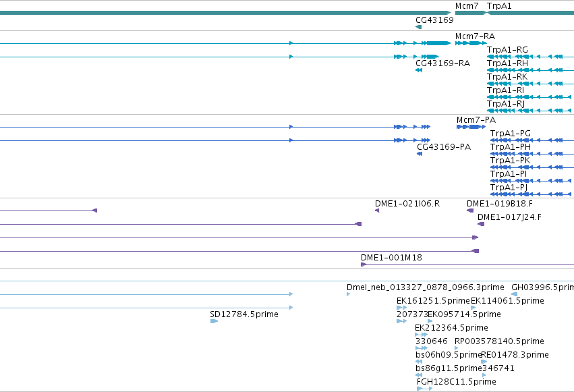Select the Mcm7-PA coding region glyph

[471, 127]
